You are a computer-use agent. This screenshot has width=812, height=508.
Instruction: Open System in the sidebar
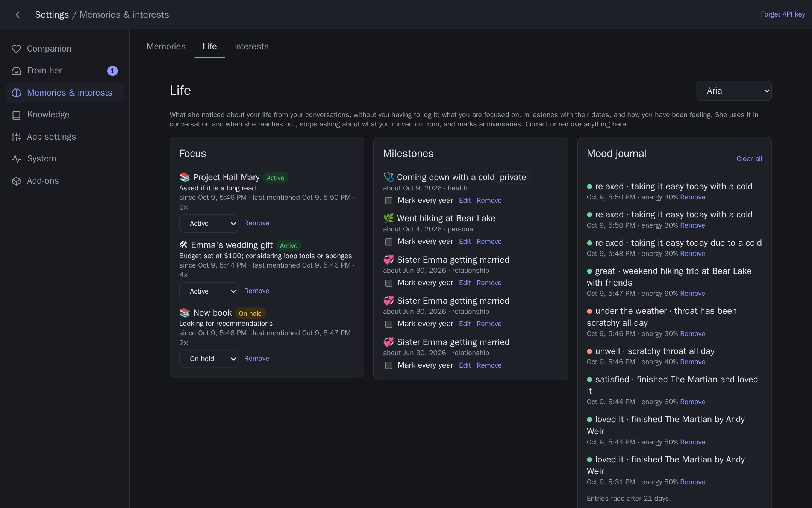(65, 159)
